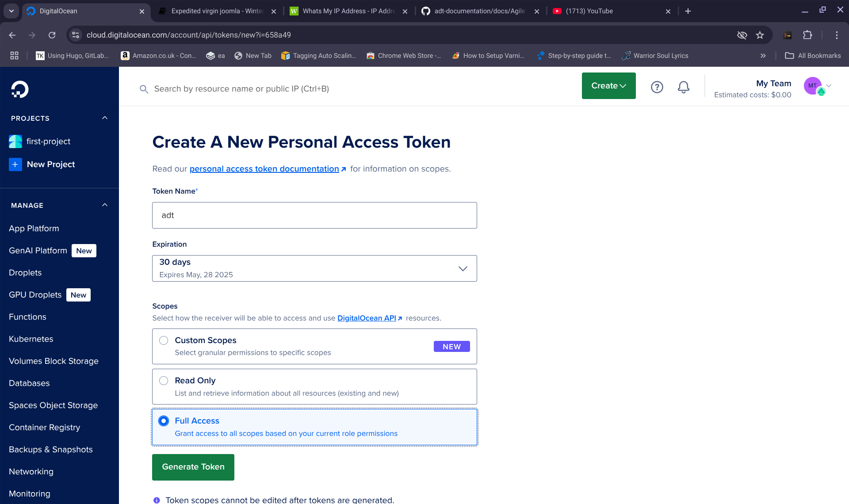Image resolution: width=849 pixels, height=504 pixels.
Task: Open the Chrome extensions puzzle icon
Action: click(807, 35)
